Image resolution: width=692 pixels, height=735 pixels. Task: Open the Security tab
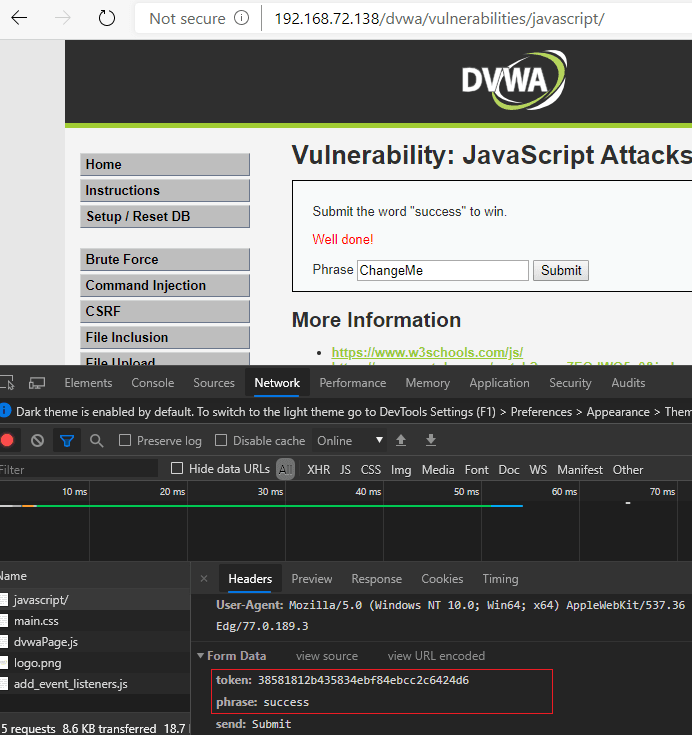point(570,383)
